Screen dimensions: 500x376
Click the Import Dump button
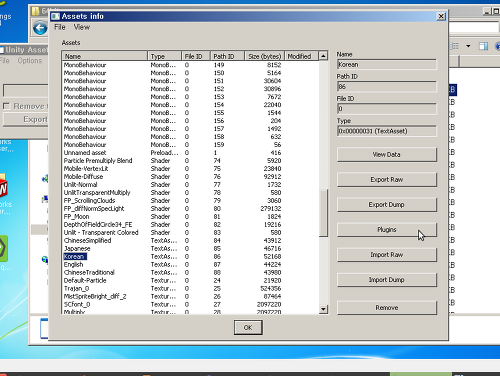[387, 280]
